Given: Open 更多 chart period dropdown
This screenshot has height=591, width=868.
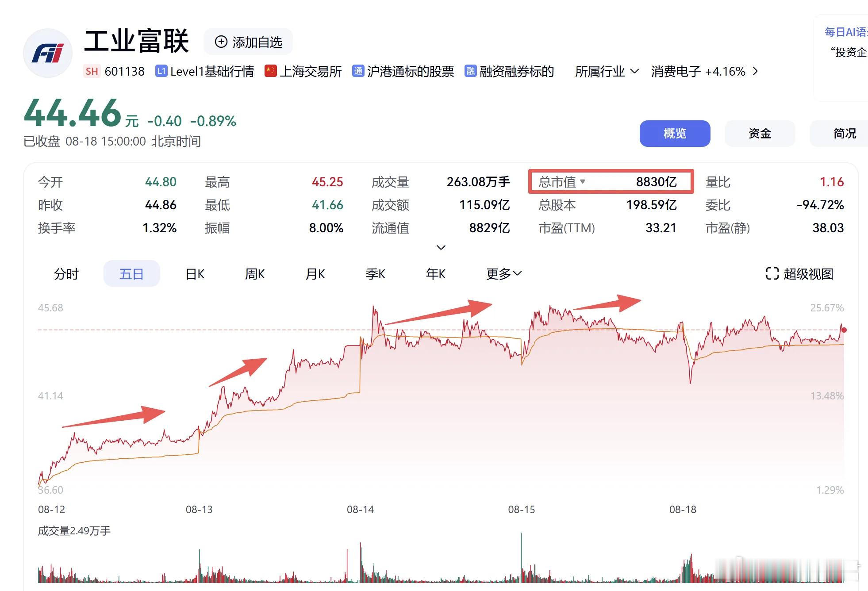Looking at the screenshot, I should (x=504, y=274).
